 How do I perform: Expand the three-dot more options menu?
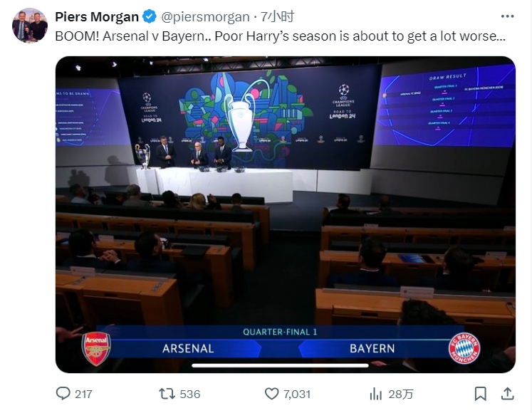tap(507, 16)
